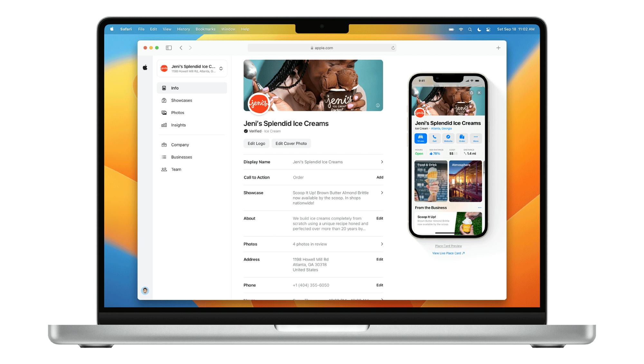
Task: Select the History menu bar item
Action: (x=183, y=29)
